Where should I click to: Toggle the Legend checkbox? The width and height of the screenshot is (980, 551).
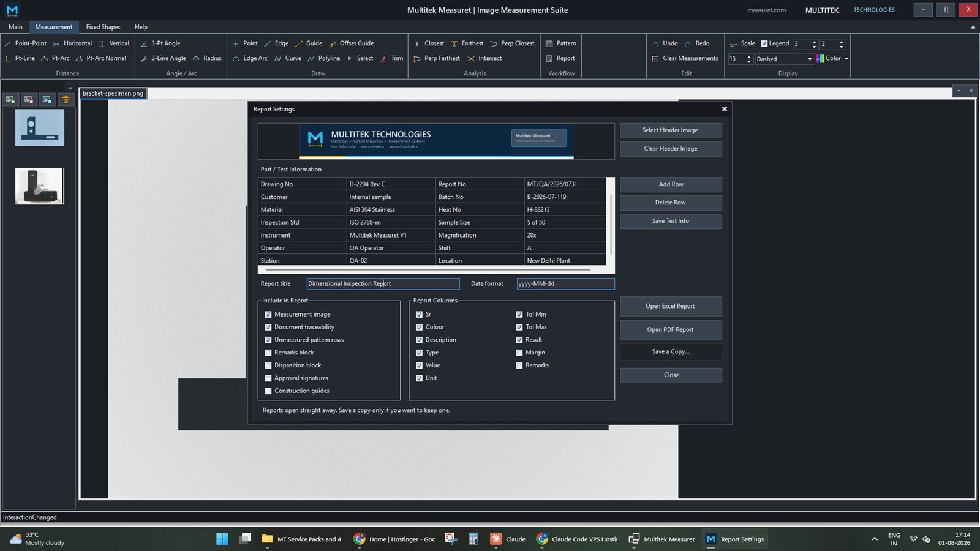coord(764,43)
